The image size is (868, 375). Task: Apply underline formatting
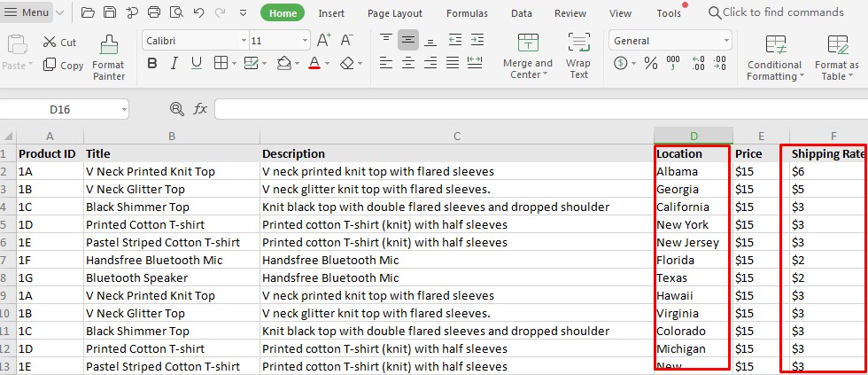pos(196,63)
